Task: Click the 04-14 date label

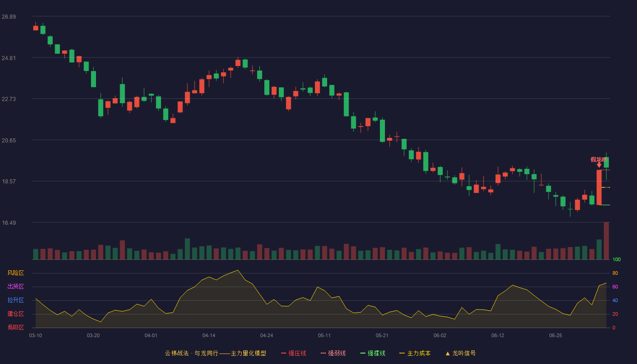Action: [x=209, y=335]
